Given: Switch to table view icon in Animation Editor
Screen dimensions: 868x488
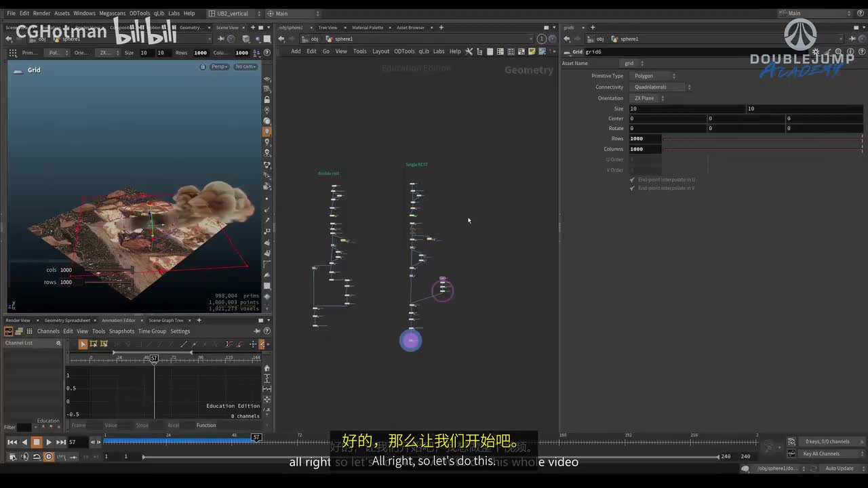Looking at the screenshot, I should click(30, 331).
